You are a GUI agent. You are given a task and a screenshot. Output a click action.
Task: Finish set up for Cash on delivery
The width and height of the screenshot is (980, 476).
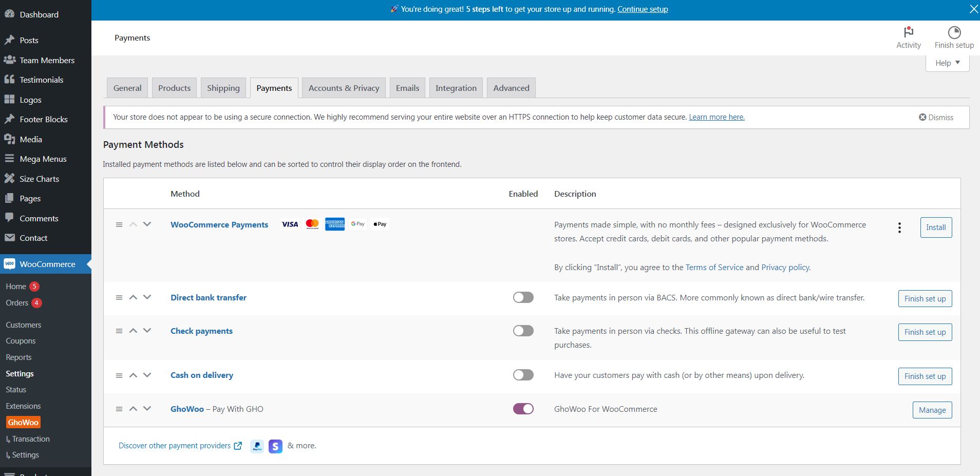click(925, 376)
